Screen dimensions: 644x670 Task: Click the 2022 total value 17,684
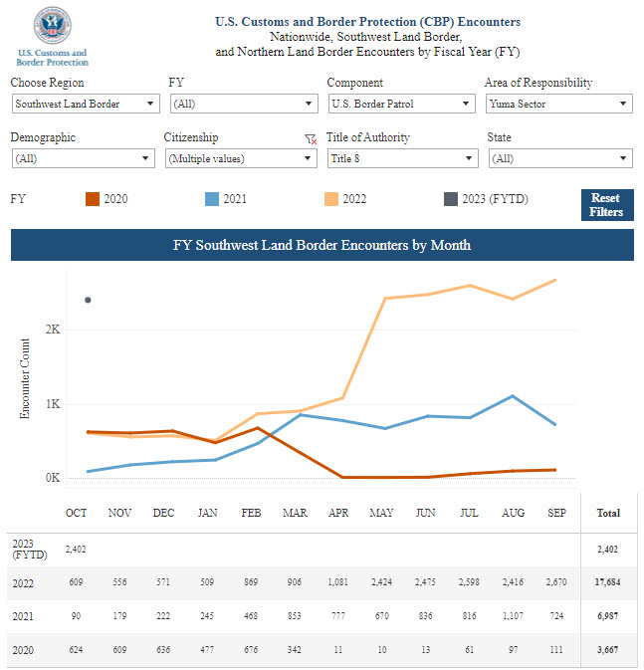coord(606,582)
